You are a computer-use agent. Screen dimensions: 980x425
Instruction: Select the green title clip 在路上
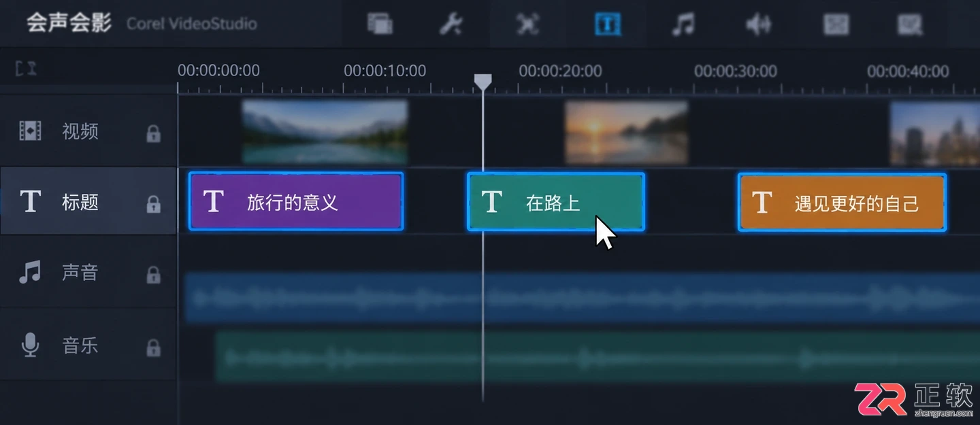pyautogui.click(x=555, y=202)
